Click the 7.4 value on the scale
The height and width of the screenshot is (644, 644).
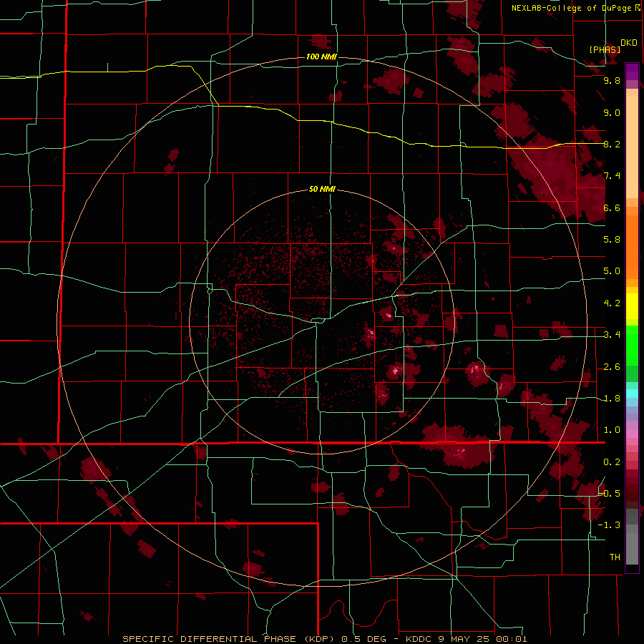[612, 176]
